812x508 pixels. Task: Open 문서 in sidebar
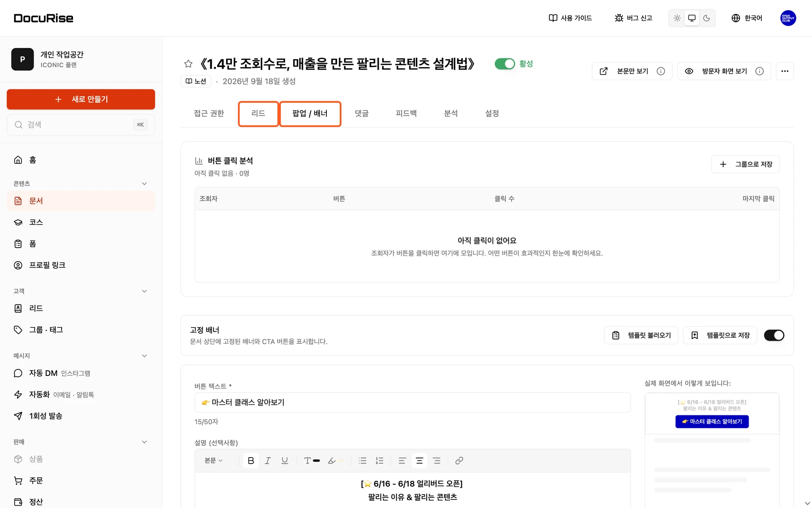pyautogui.click(x=81, y=201)
